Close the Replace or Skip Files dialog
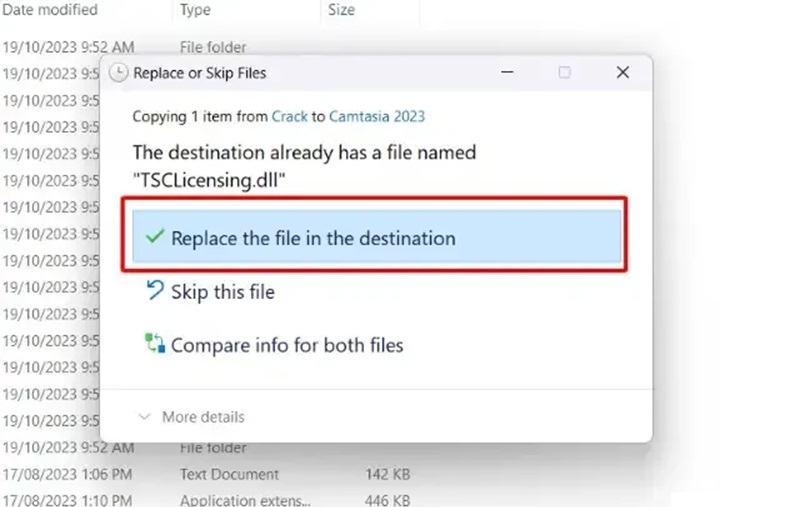The image size is (800, 507). [622, 73]
